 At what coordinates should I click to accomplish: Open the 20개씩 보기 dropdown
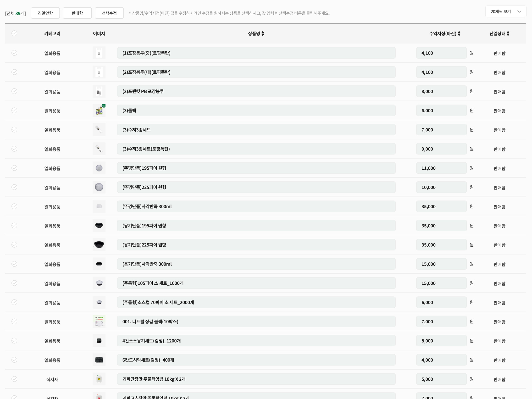(505, 11)
